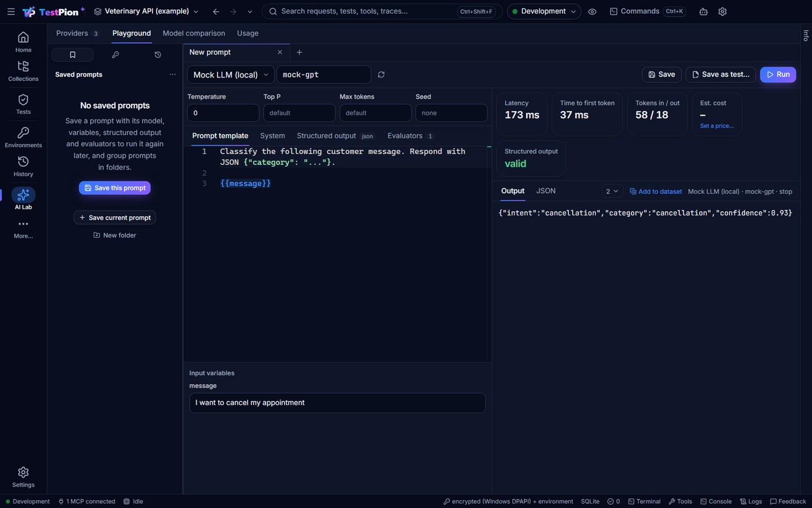Screen dimensions: 812x508
Task: Open the top bar settings gear
Action: click(x=722, y=11)
